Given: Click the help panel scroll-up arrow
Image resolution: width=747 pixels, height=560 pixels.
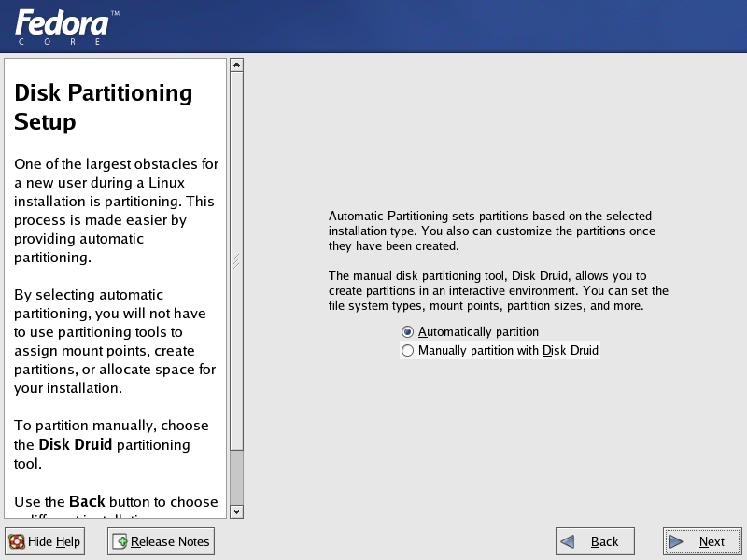Looking at the screenshot, I should 237,64.
